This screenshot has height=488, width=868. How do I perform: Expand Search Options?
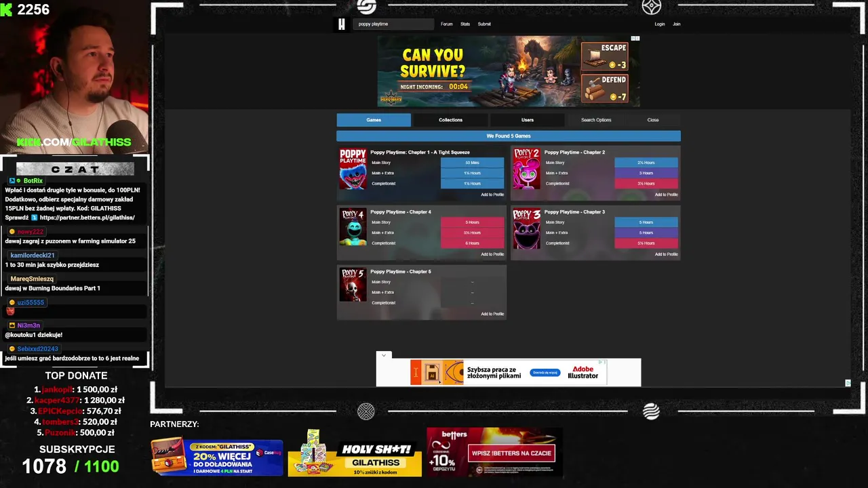596,120
